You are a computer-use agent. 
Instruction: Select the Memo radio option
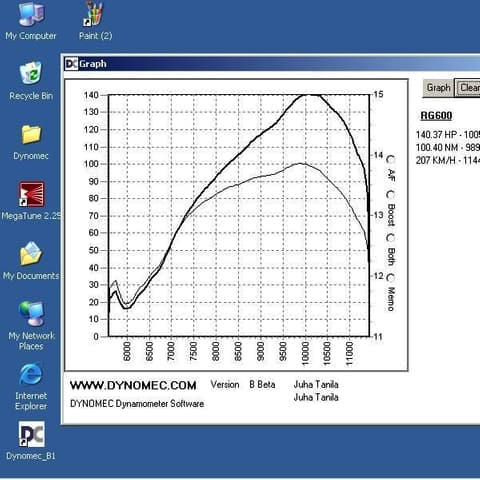391,277
